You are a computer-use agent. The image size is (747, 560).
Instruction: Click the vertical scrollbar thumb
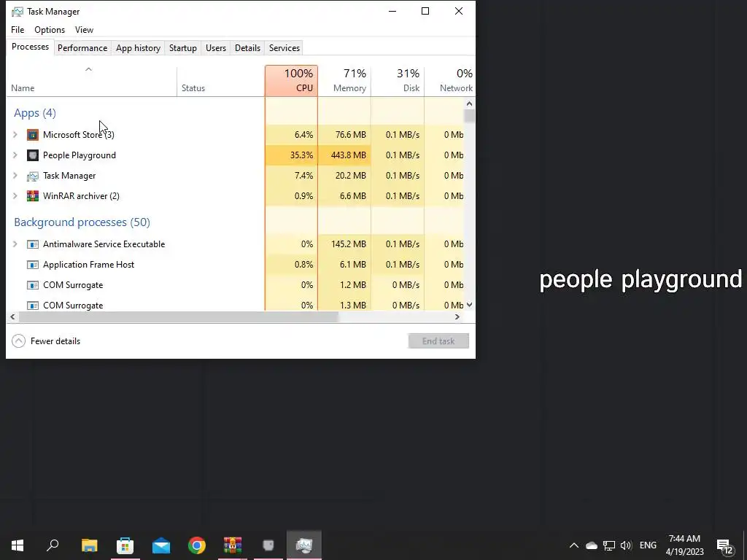pos(469,116)
